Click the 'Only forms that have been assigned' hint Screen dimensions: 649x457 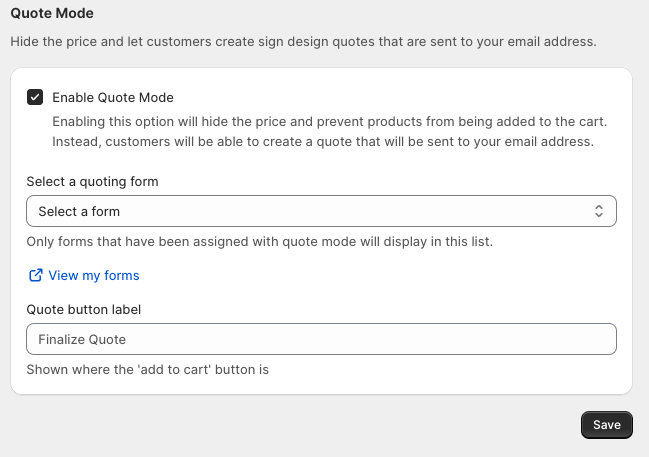coord(259,242)
